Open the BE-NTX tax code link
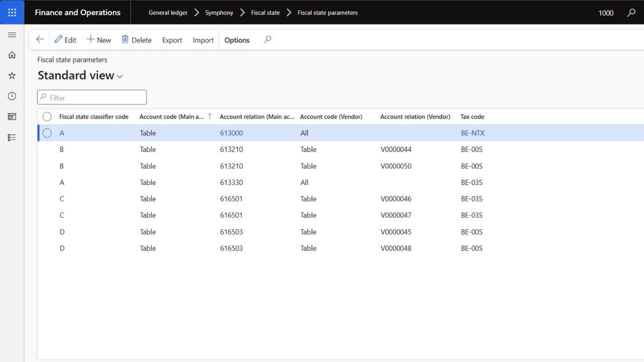The width and height of the screenshot is (644, 362). (472, 133)
